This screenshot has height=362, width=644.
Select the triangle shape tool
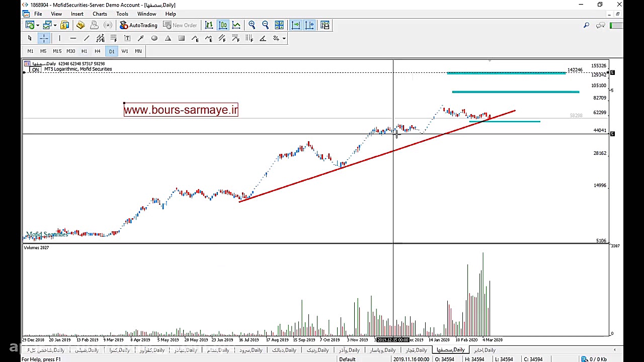point(168,39)
